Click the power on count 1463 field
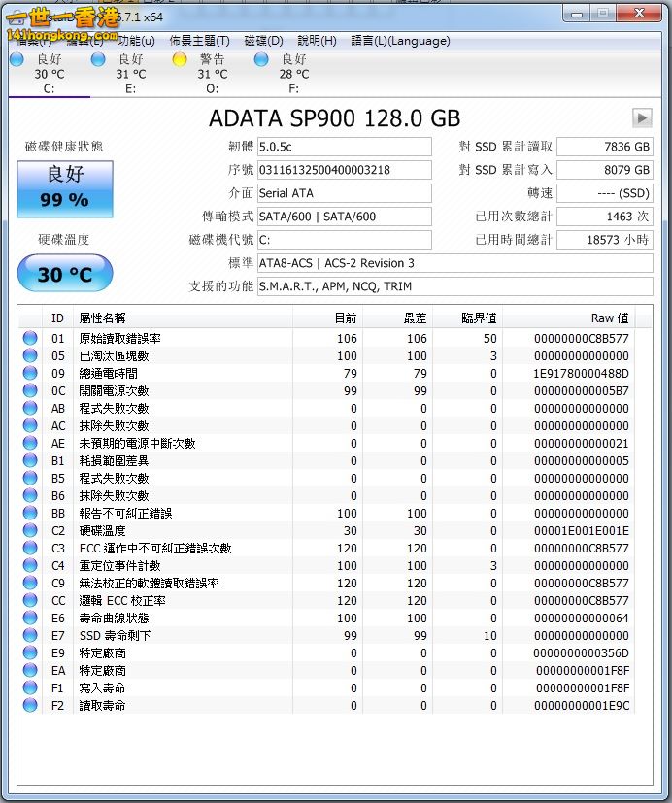 pos(605,217)
